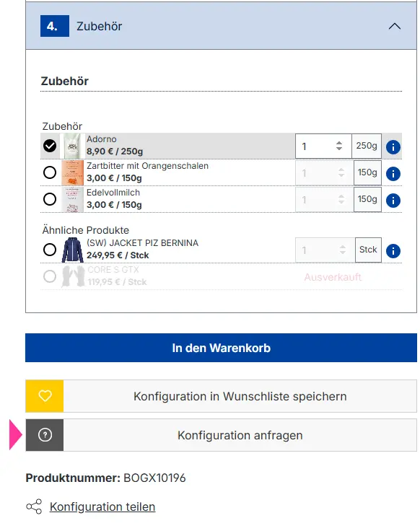The image size is (420, 531).
Task: Click the yellow heart wishlist icon
Action: coord(45,396)
